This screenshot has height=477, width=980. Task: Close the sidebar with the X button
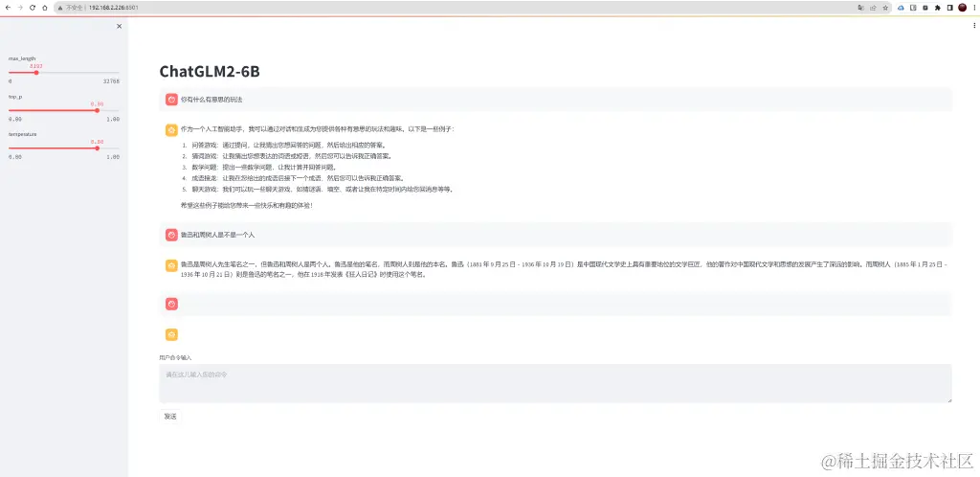tap(120, 26)
